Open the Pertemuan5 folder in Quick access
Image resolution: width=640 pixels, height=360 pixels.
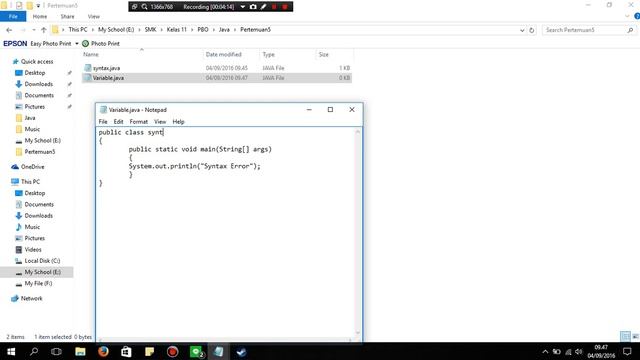tap(40, 151)
